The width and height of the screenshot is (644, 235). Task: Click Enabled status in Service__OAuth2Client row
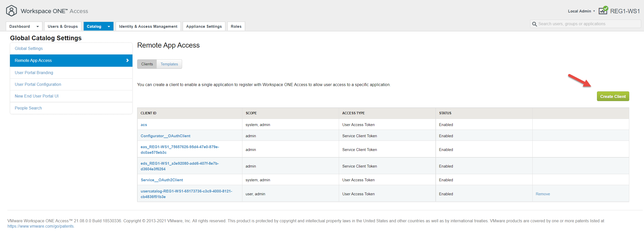tap(446, 180)
